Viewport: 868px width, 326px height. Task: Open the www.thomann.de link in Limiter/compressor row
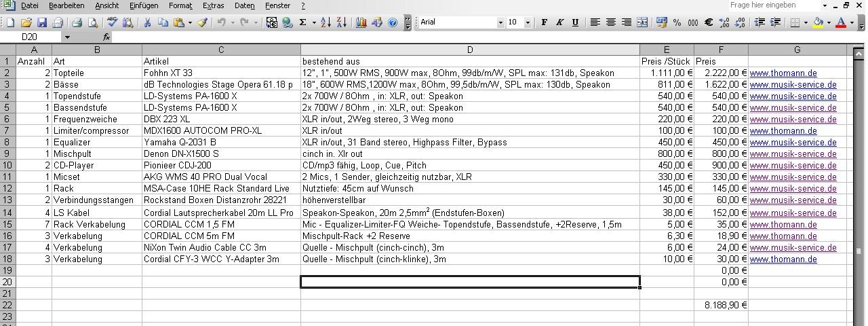coord(783,131)
